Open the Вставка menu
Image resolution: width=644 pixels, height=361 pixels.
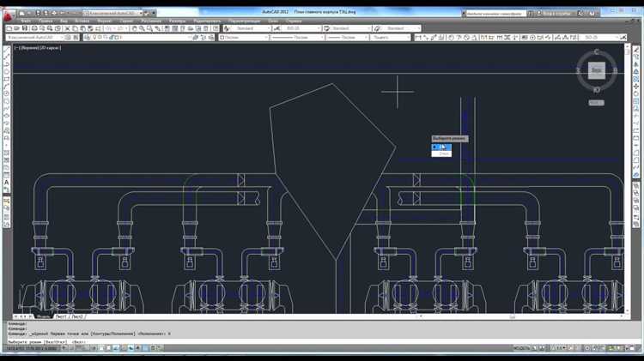tap(82, 21)
